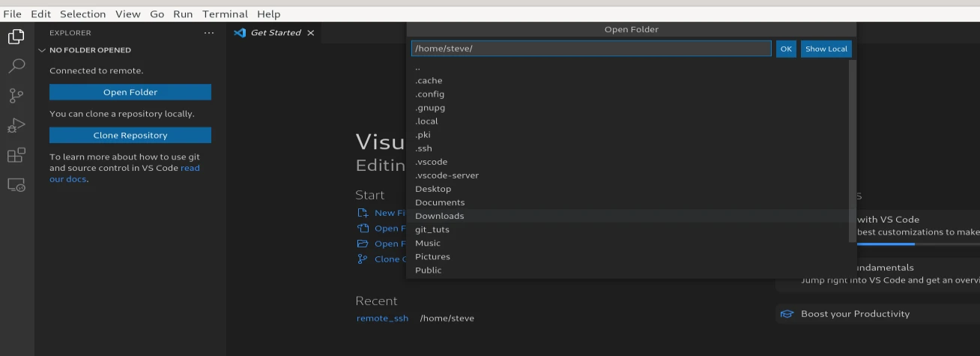This screenshot has width=980, height=356.
Task: Open the Terminal menu
Action: point(225,14)
